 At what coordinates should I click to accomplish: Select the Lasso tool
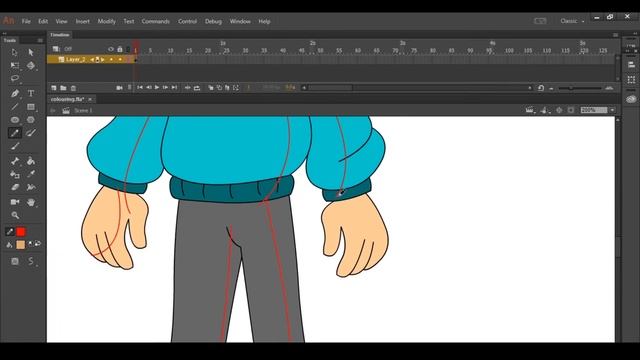(15, 78)
